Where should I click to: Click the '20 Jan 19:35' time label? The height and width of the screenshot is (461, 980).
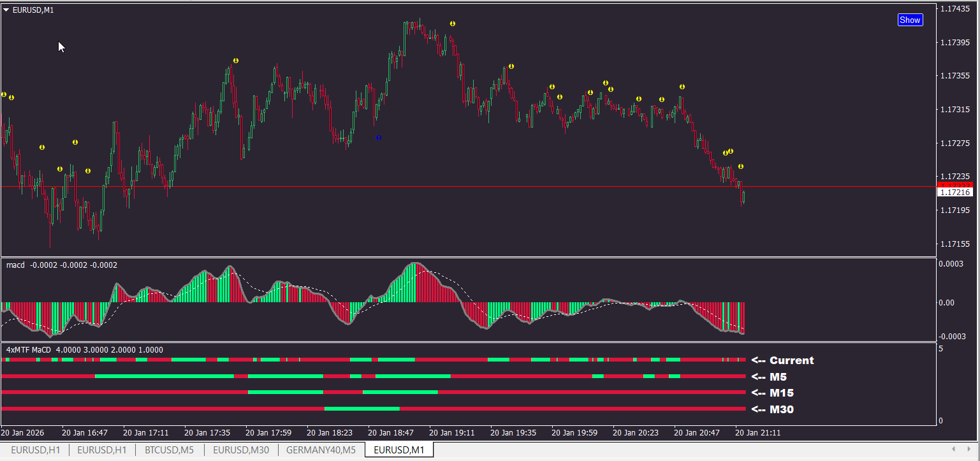tap(513, 432)
